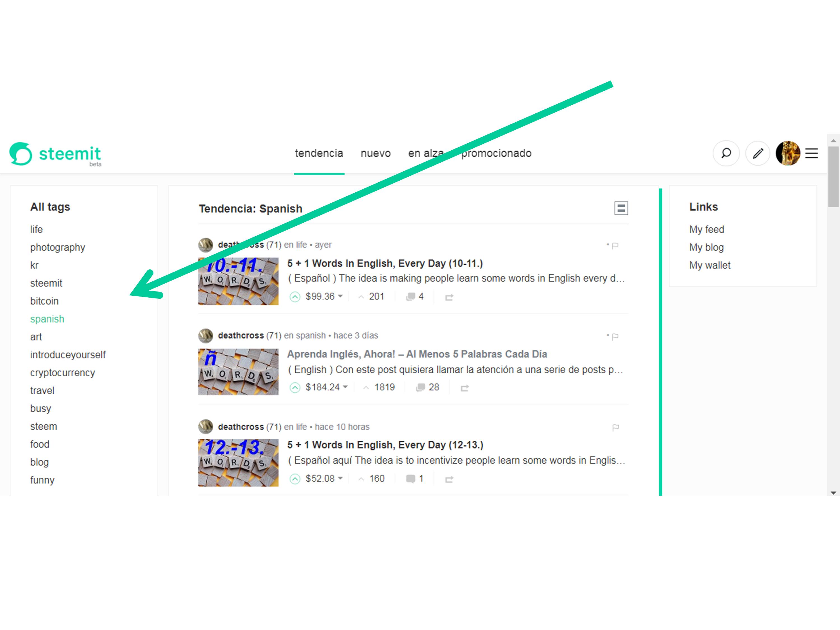Expand the $99.36 payout dropdown
The image size is (840, 630).
tap(341, 297)
